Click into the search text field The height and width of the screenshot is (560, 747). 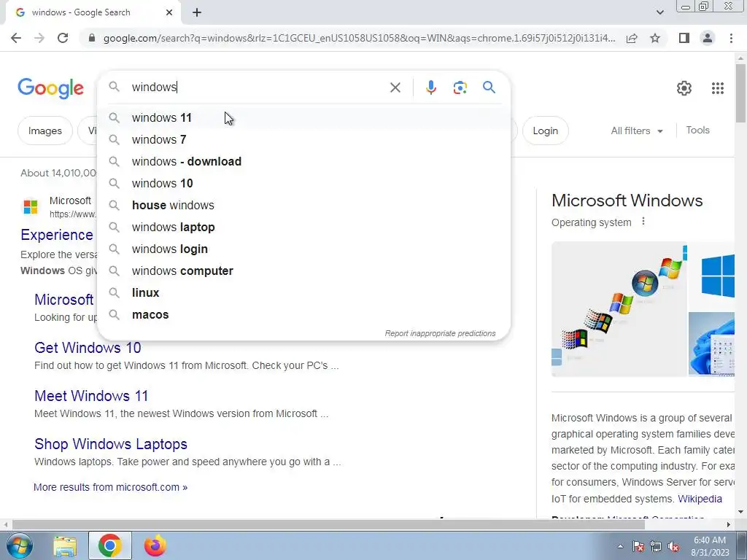(258, 87)
